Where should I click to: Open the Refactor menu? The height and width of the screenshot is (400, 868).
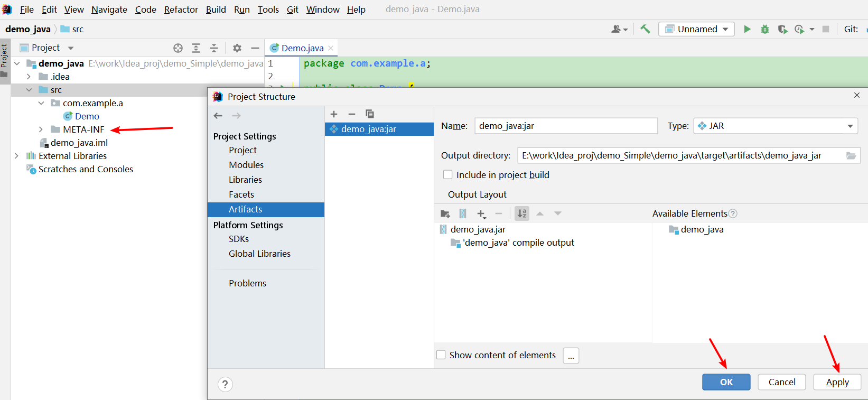[x=181, y=10]
